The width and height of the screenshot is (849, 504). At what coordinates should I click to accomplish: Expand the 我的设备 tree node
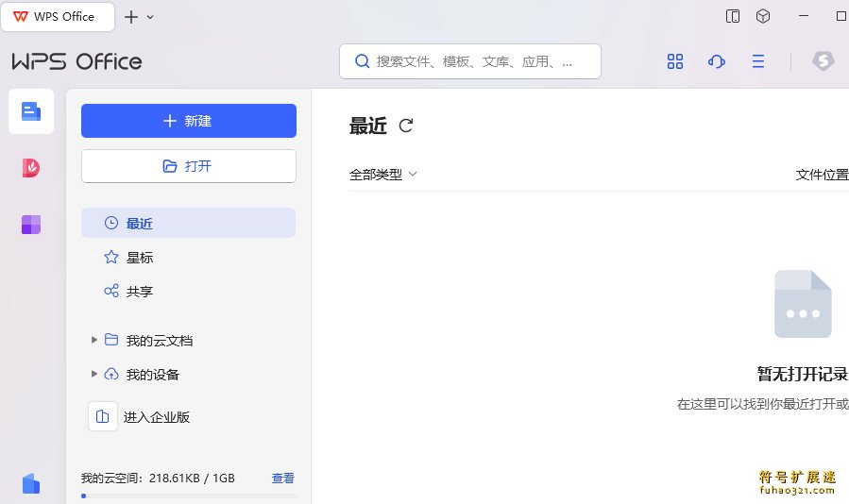coord(93,374)
